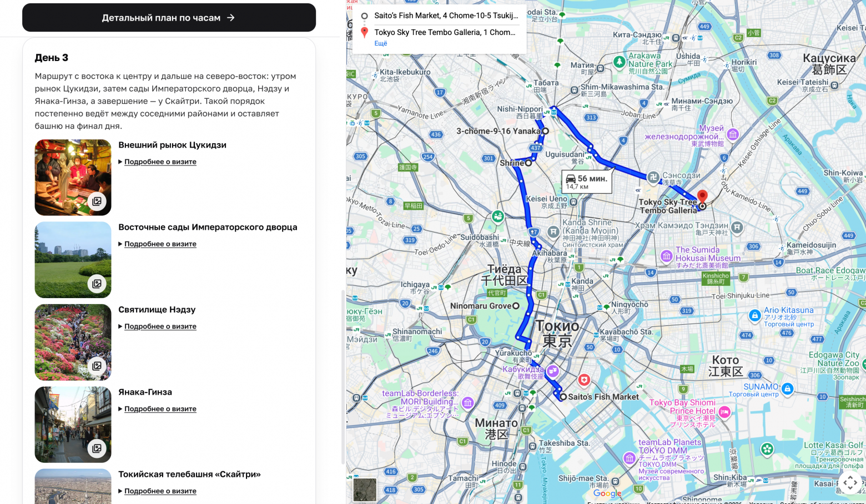The image size is (866, 504).
Task: Open gallery icon on Янака-Гинза photo
Action: click(x=97, y=448)
